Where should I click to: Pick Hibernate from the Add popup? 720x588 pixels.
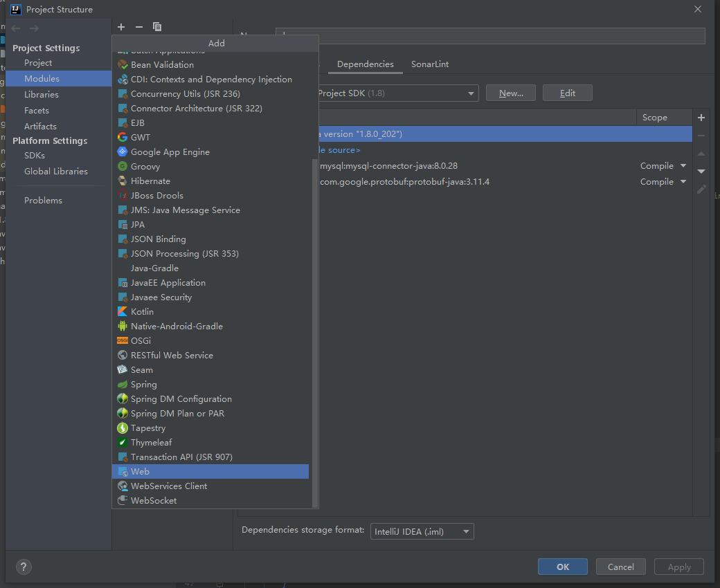tap(150, 181)
